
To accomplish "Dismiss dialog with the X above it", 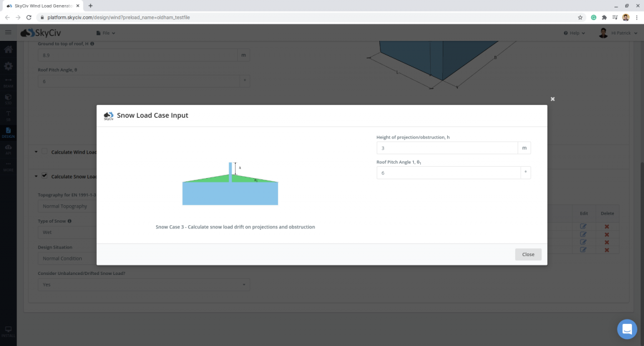I will [553, 99].
